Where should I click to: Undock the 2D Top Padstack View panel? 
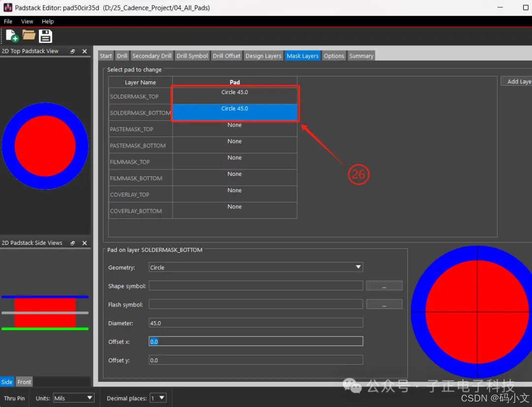(72, 51)
